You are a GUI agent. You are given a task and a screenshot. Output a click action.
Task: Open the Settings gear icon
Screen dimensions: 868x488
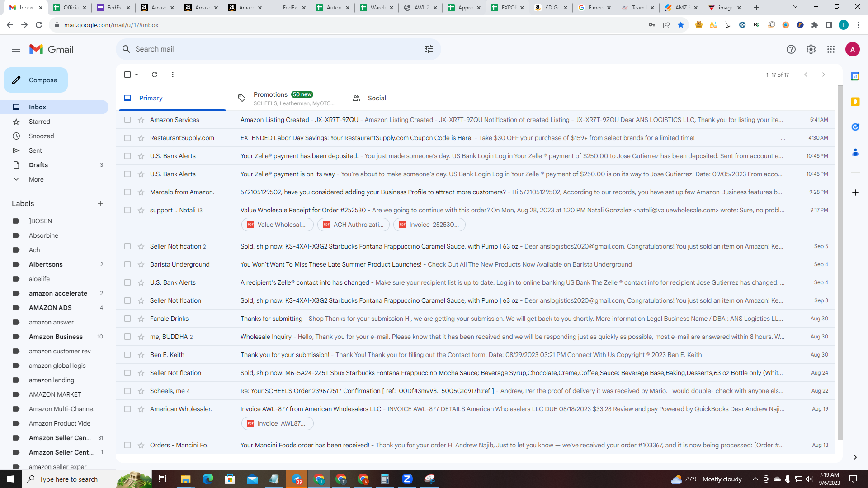(811, 49)
